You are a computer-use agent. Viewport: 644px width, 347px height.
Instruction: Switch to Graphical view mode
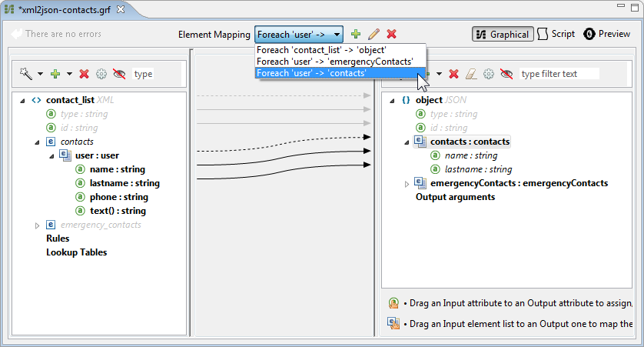coord(503,34)
